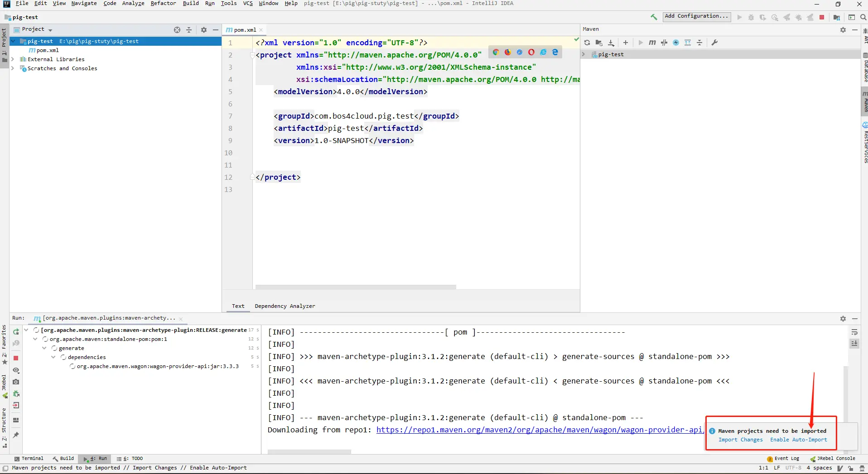Expand External Libraries in project tree
This screenshot has height=474, width=868.
13,59
